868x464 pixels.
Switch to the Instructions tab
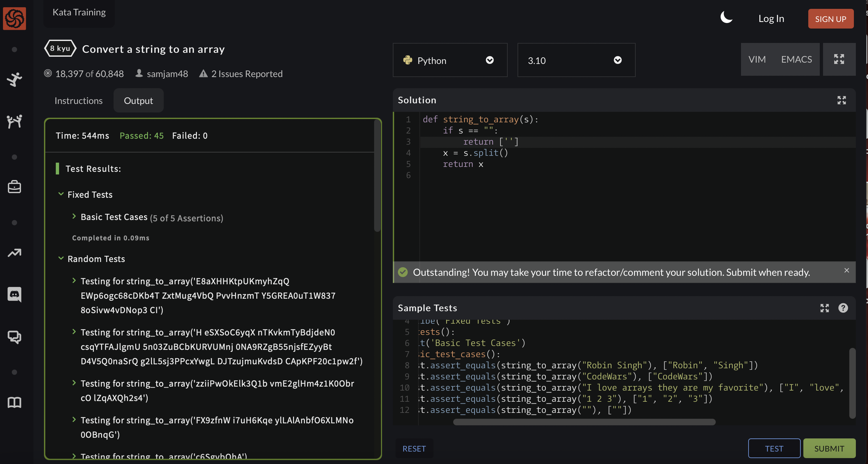pos(78,101)
